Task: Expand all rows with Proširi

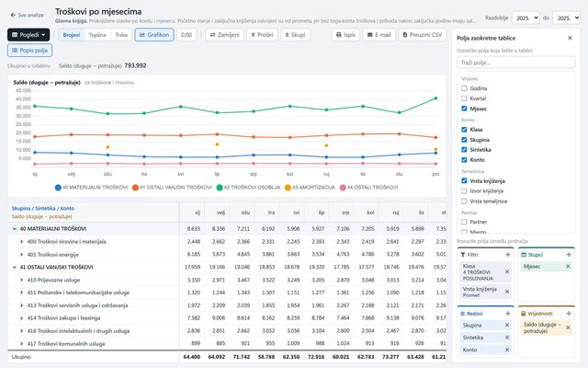Action: tap(262, 35)
